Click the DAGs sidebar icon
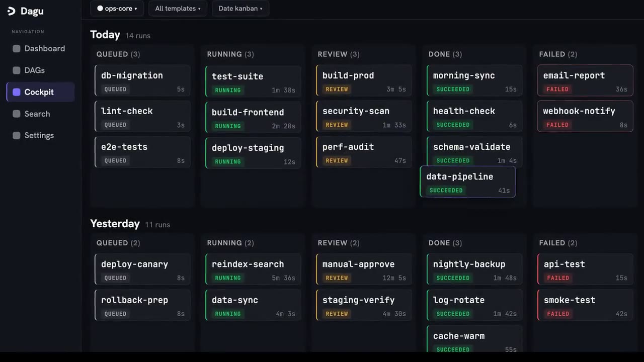Viewport: 644px width, 362px height. click(17, 70)
